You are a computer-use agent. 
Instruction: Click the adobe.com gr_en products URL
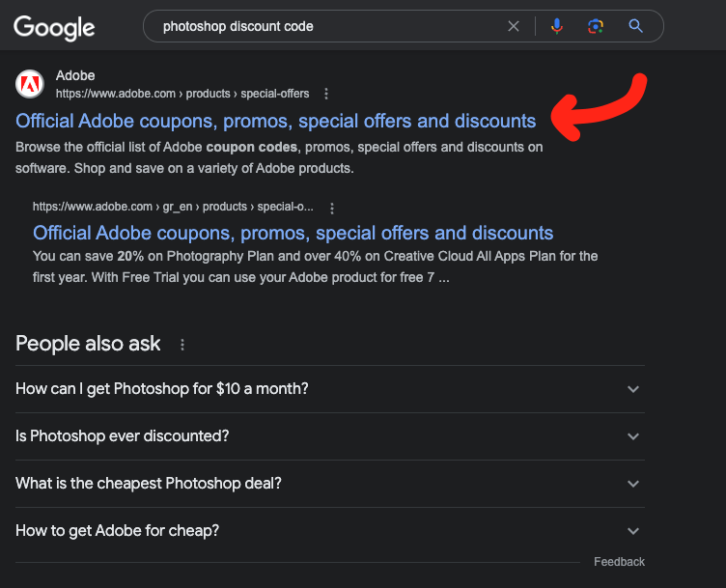click(173, 207)
